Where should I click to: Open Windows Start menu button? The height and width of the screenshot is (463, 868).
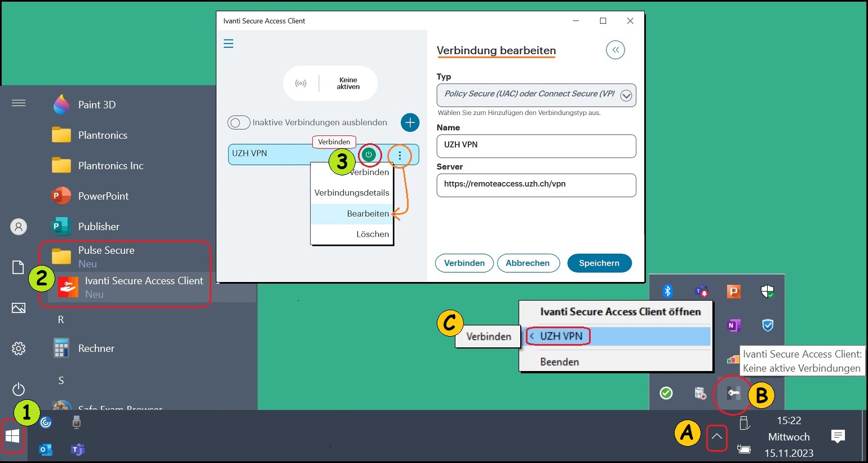click(12, 436)
